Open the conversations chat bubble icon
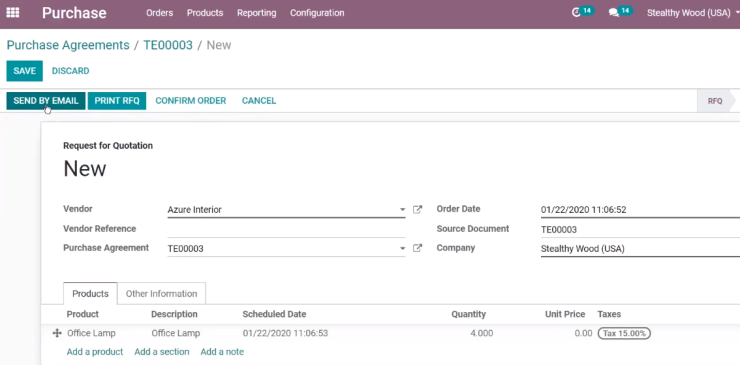 [x=621, y=12]
